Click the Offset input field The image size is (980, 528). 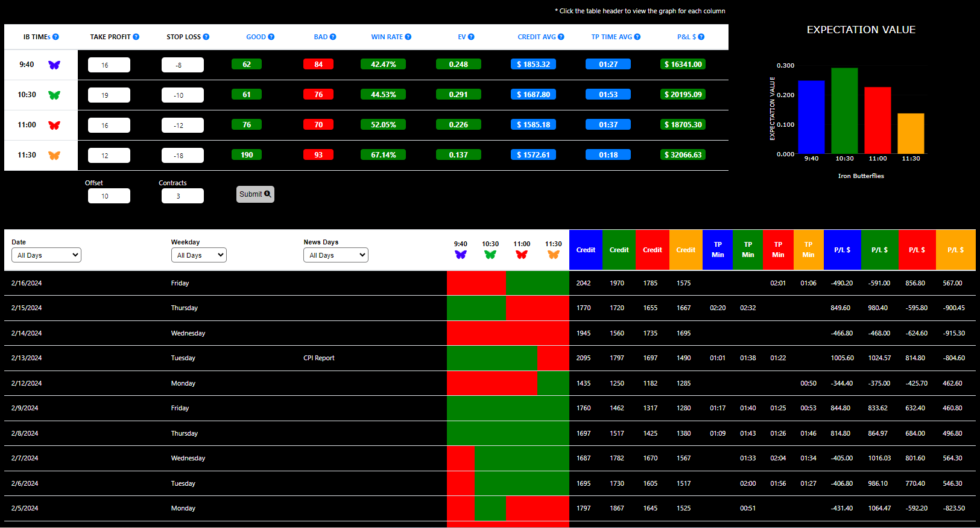109,196
